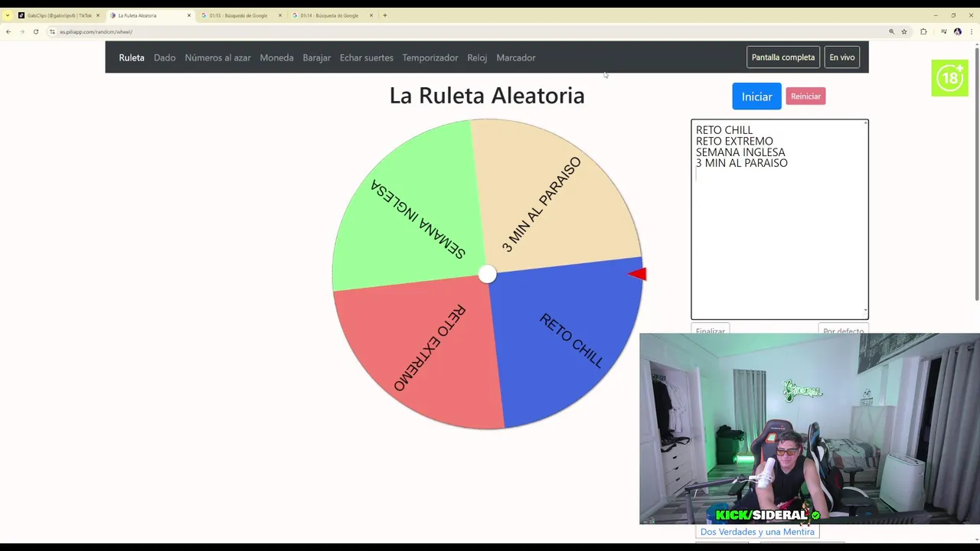This screenshot has height=551, width=980.
Task: Click the Pantalla completa button
Action: point(783,57)
